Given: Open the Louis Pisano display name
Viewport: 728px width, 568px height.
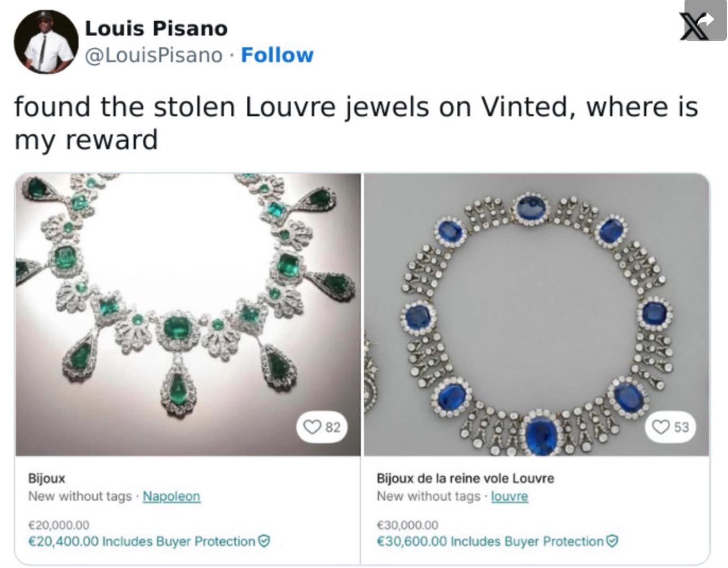Looking at the screenshot, I should tap(156, 28).
